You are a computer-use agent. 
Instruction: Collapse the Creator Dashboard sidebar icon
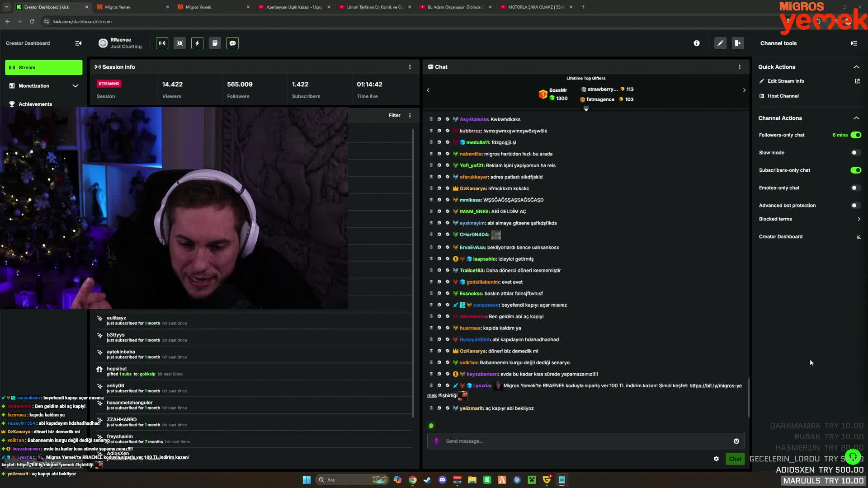(78, 43)
